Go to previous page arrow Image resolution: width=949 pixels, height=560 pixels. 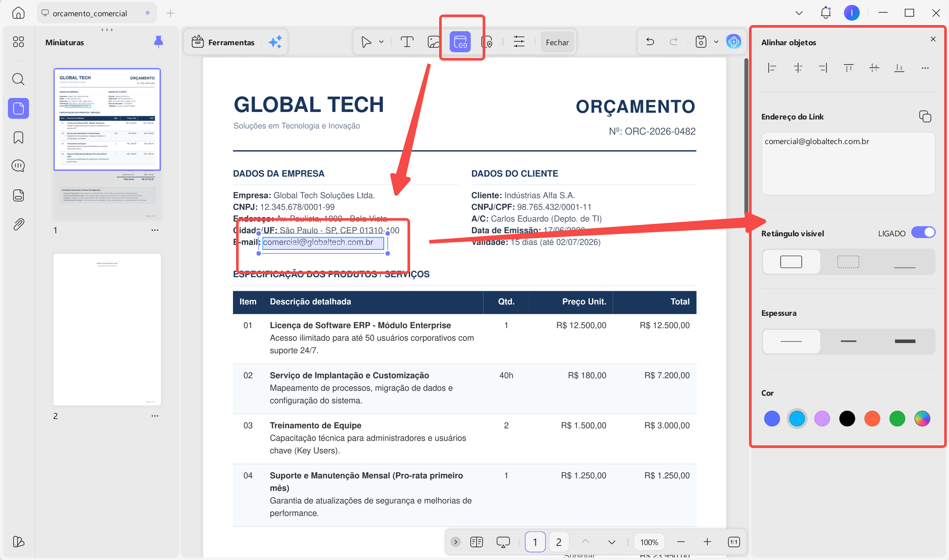[585, 542]
